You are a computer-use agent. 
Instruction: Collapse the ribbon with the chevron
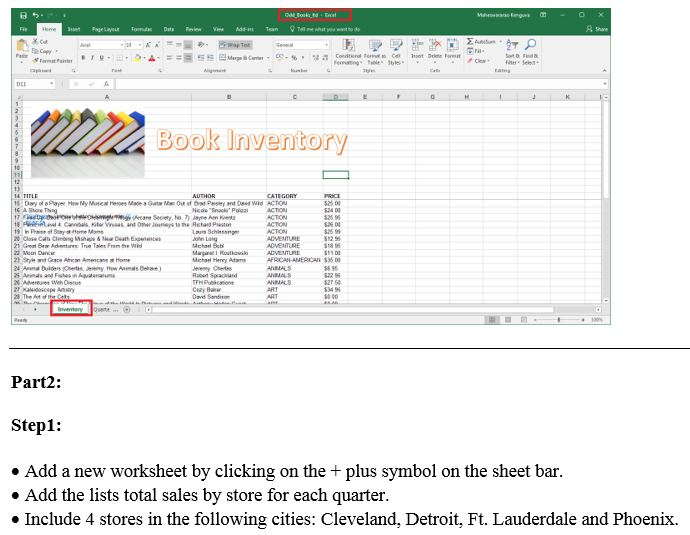tap(604, 70)
